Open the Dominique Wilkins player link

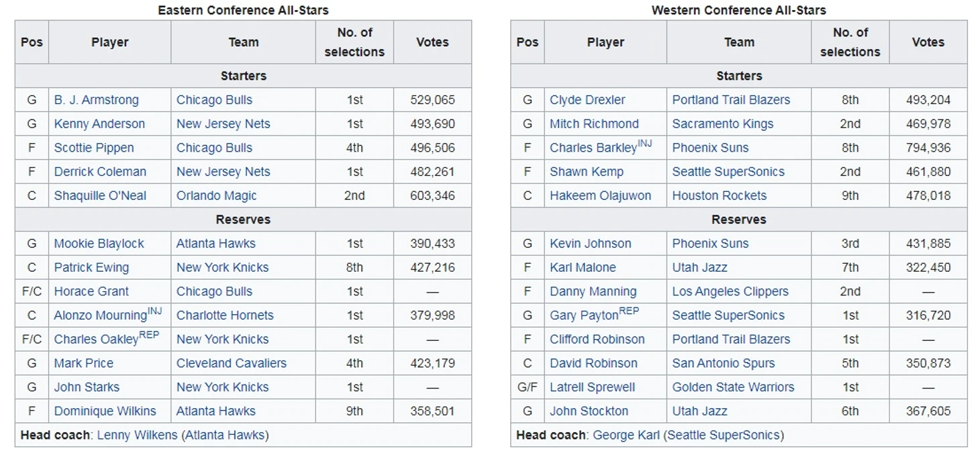(x=105, y=411)
